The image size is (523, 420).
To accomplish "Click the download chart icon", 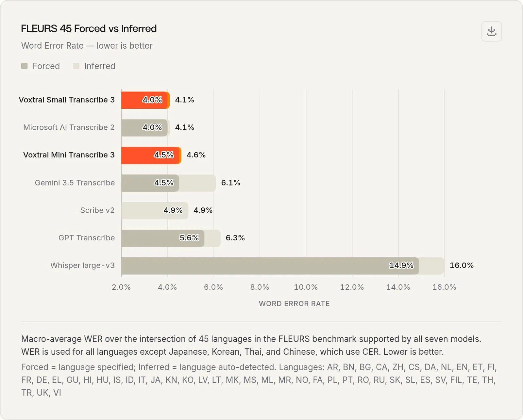I will point(491,31).
